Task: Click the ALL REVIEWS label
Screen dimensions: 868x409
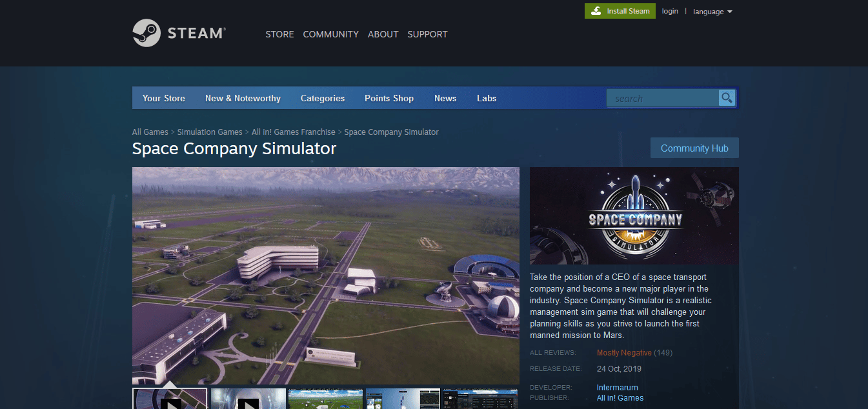Action: tap(553, 353)
